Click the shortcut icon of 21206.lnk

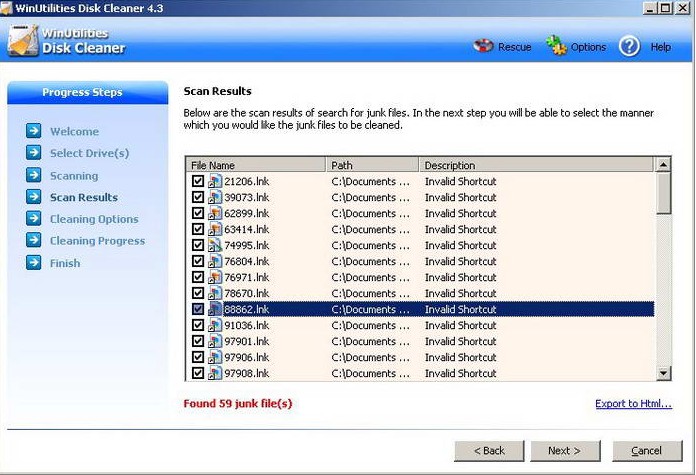pyautogui.click(x=215, y=181)
